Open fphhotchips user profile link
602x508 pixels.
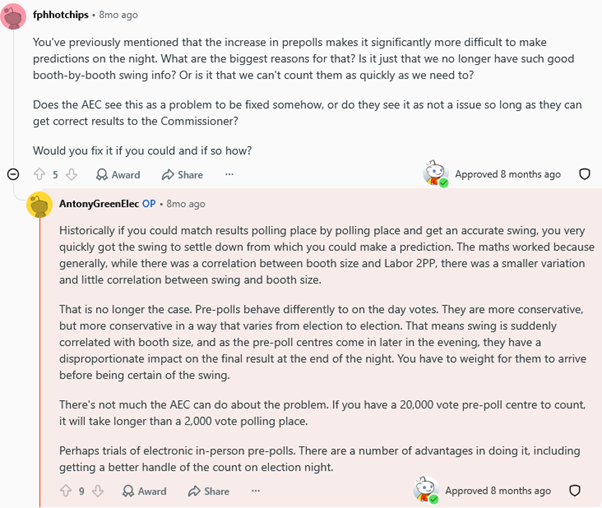coord(61,15)
